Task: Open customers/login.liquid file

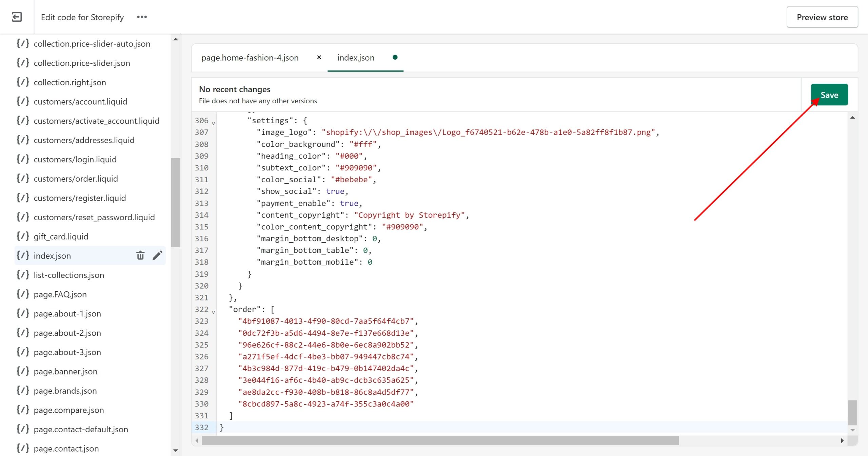Action: [75, 160]
